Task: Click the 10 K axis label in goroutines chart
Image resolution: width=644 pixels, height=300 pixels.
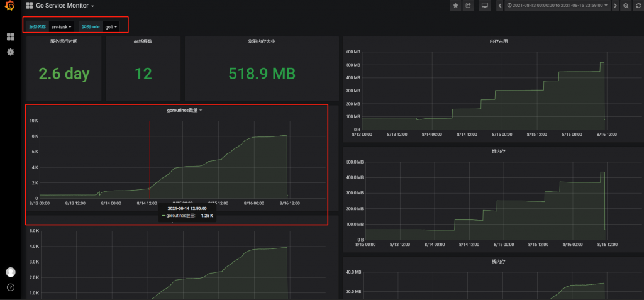Action: (x=34, y=121)
